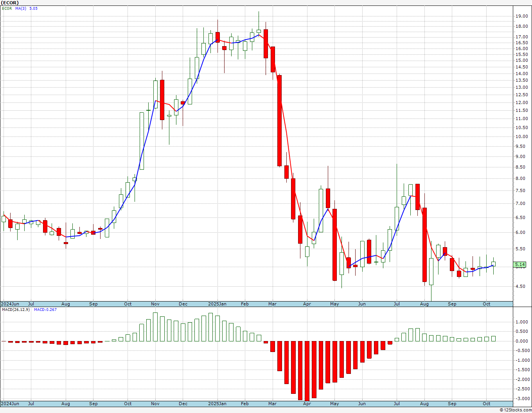Select the 0.000 MACD axis label

tap(522, 341)
